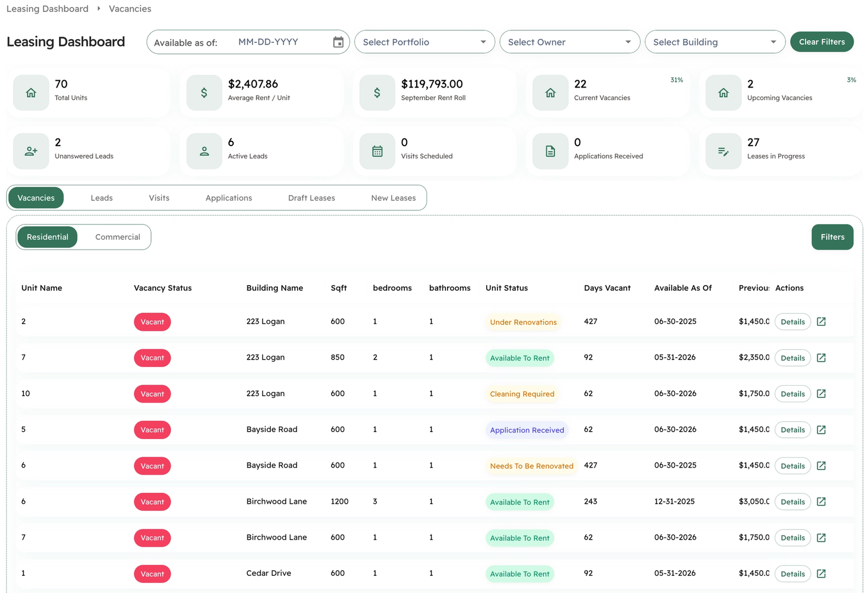Open the Applications tab
The width and height of the screenshot is (868, 593).
(228, 198)
